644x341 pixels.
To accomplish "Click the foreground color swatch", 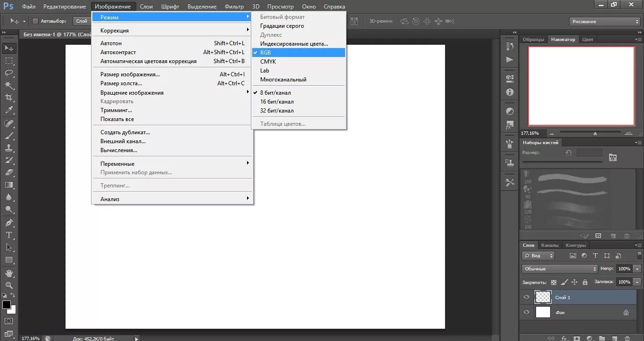I will (x=7, y=305).
